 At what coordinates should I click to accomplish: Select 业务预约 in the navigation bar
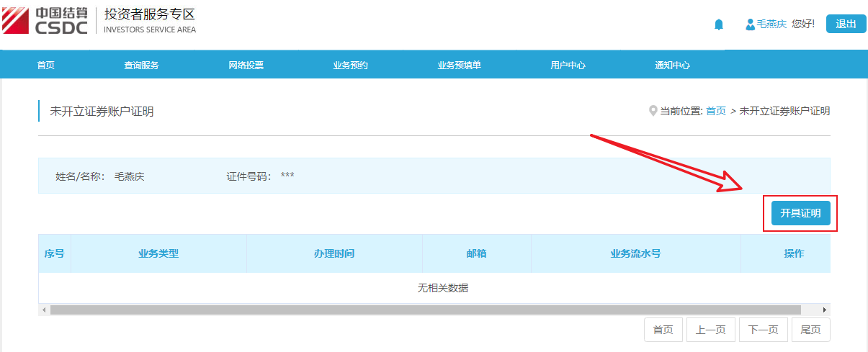[350, 66]
